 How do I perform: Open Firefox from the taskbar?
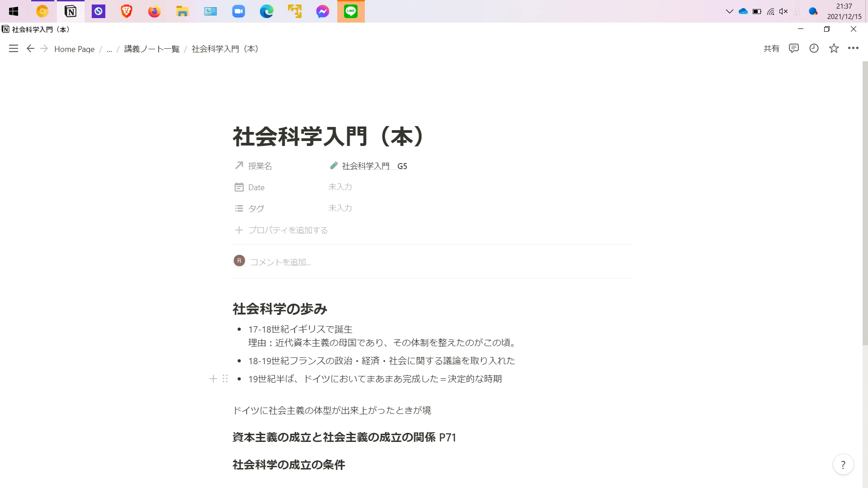click(x=155, y=11)
